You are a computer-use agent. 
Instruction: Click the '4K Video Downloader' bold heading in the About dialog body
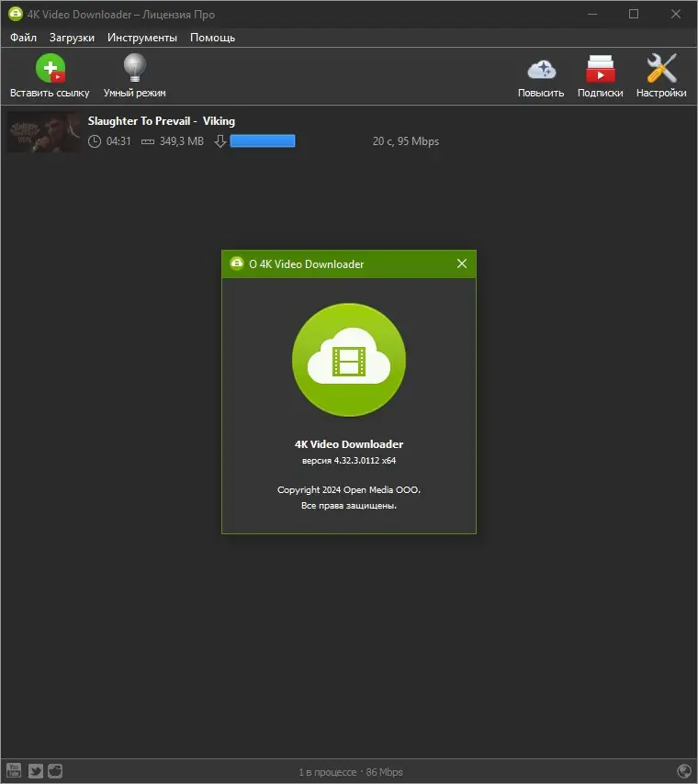(349, 444)
